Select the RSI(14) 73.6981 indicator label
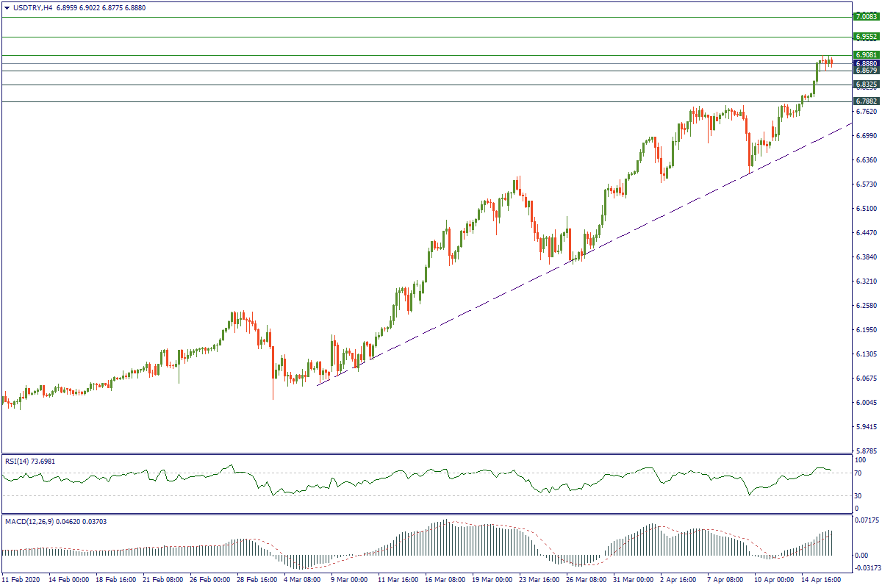The height and width of the screenshot is (588, 882). coord(30,461)
